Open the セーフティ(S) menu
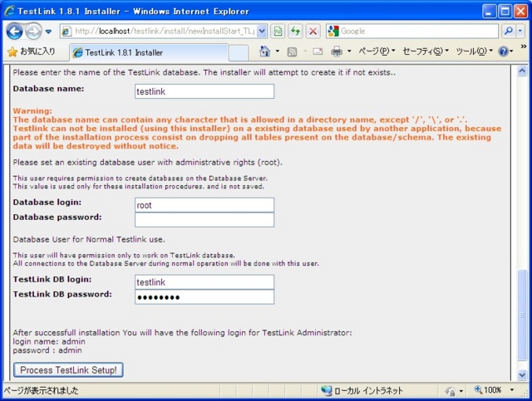The width and height of the screenshot is (532, 401). tap(426, 51)
